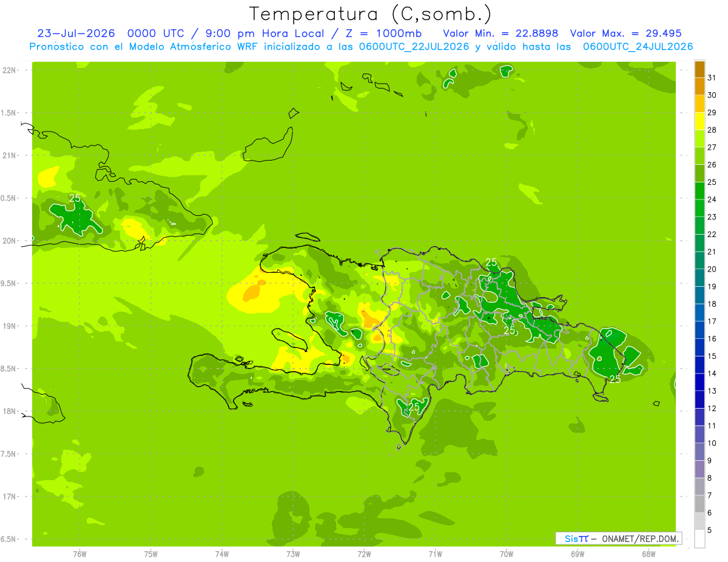Image resolution: width=728 pixels, height=562 pixels.
Task: Click legend label '15'
Action: tap(712, 356)
